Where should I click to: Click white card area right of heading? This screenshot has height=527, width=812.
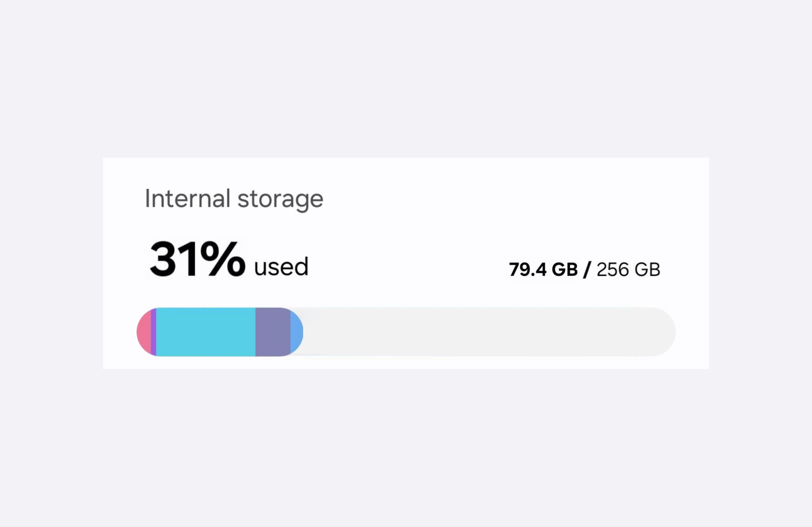click(x=512, y=199)
